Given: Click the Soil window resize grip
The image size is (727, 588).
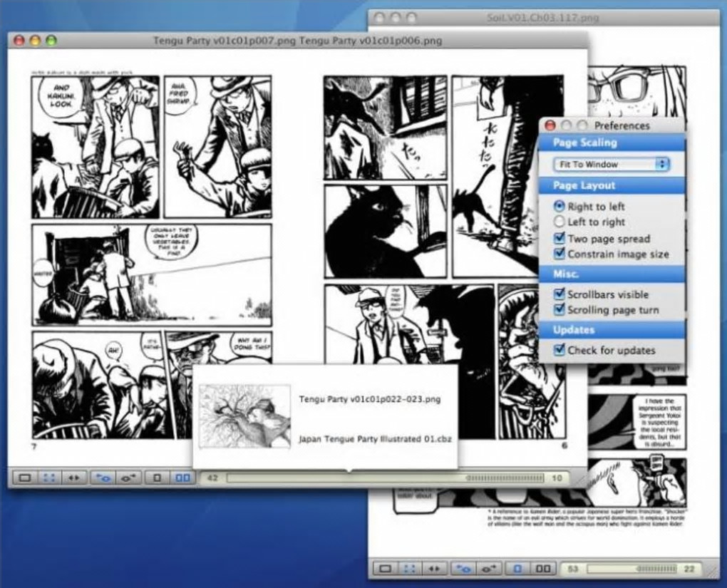Looking at the screenshot, I should point(712,572).
